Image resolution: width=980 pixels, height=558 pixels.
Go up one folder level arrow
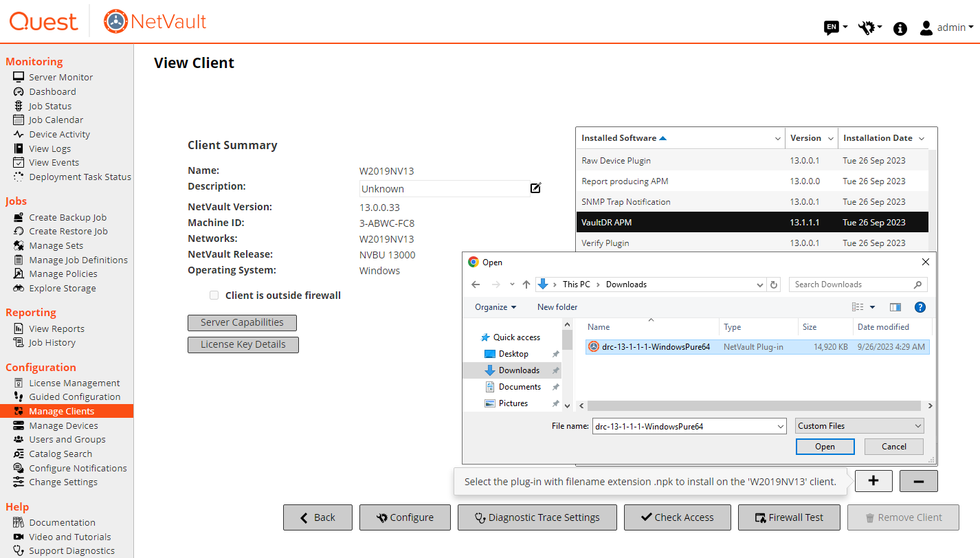point(526,284)
